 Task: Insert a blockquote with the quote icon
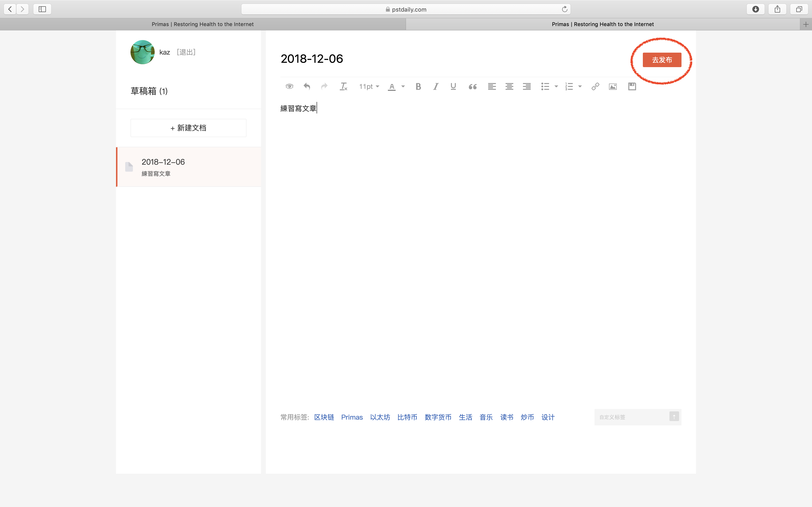(472, 86)
